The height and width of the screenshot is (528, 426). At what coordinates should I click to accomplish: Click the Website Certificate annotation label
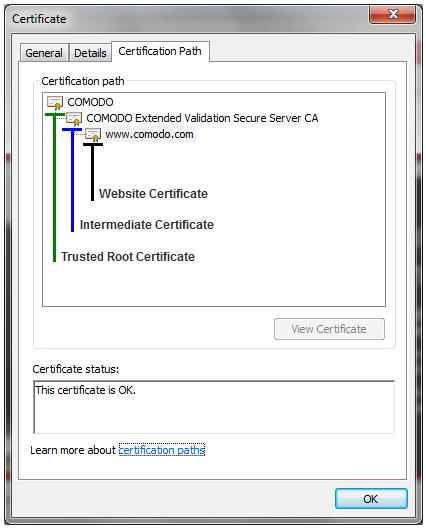click(153, 194)
